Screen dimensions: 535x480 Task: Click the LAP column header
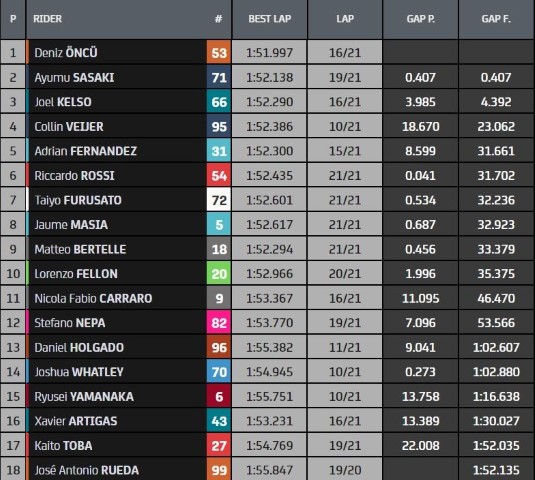345,19
